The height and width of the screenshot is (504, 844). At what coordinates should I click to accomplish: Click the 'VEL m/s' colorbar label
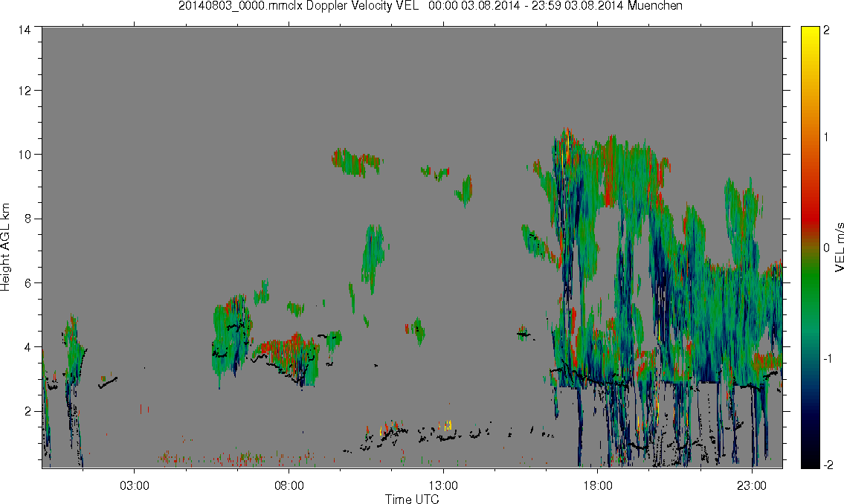click(839, 248)
